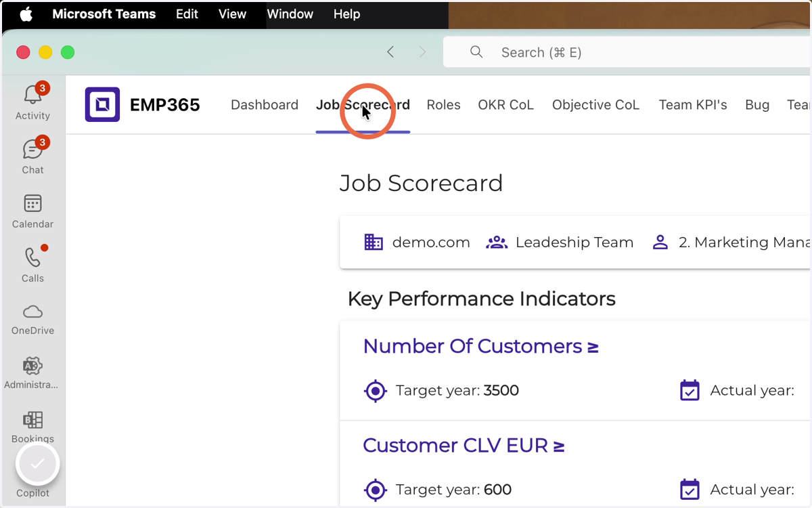This screenshot has width=812, height=508.
Task: Select the 2. Marketing Manager role label
Action: [744, 242]
